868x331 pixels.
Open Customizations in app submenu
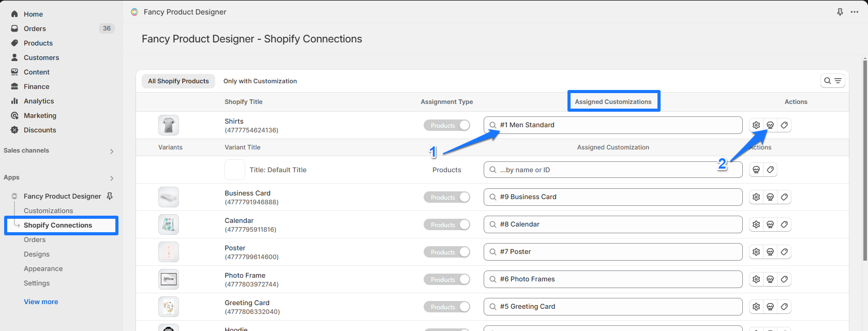coord(49,210)
